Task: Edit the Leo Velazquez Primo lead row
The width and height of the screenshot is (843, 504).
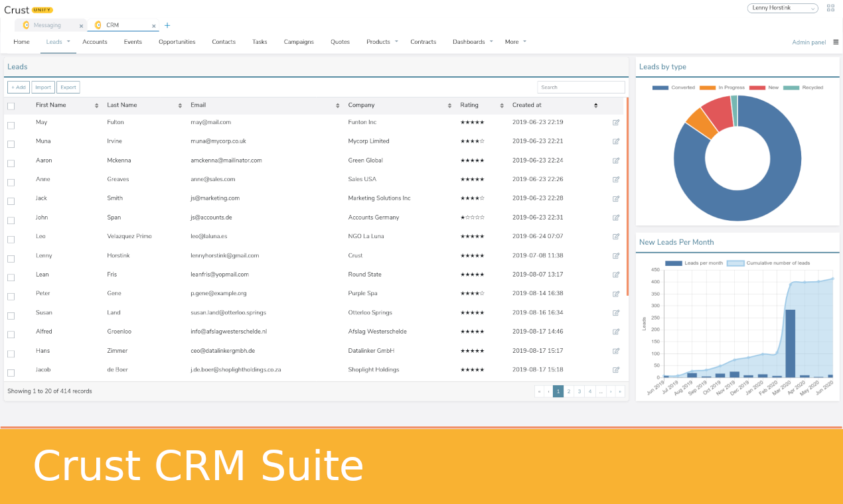Action: 616,236
